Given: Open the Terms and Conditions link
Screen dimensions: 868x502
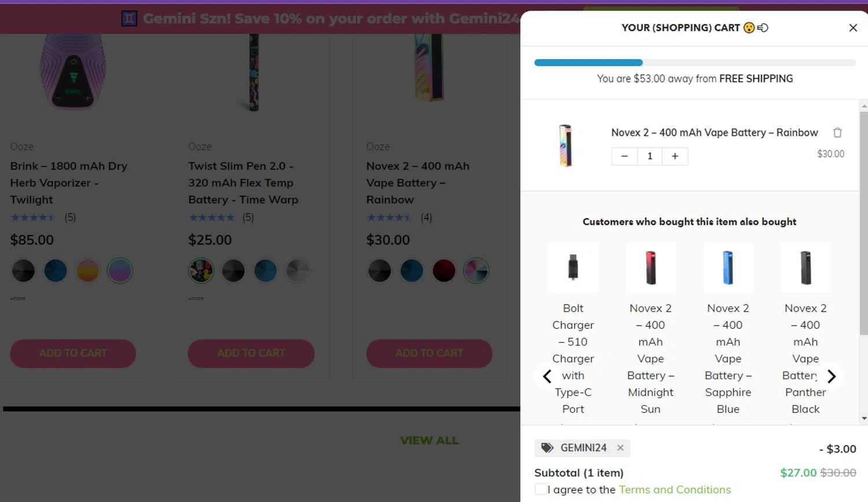Looking at the screenshot, I should [x=675, y=489].
